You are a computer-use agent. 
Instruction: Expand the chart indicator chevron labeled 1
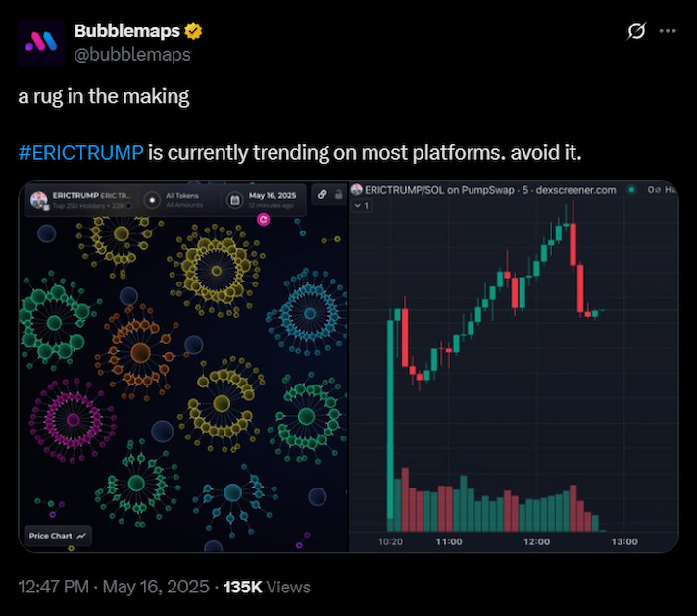(x=362, y=206)
